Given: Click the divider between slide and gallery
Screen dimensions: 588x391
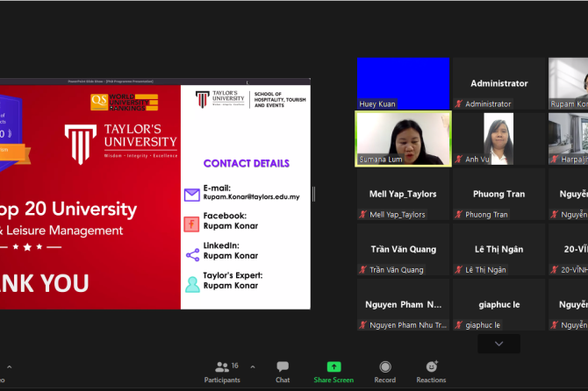Looking at the screenshot, I should 313,195.
